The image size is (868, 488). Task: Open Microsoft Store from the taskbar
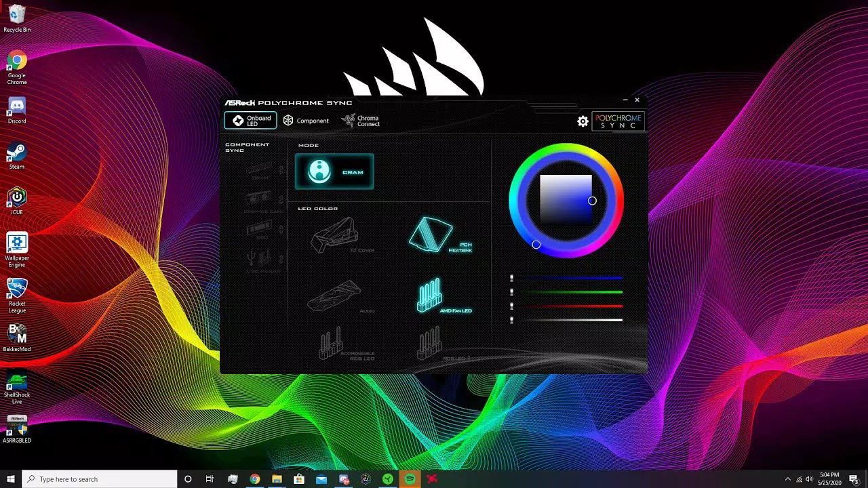[299, 479]
